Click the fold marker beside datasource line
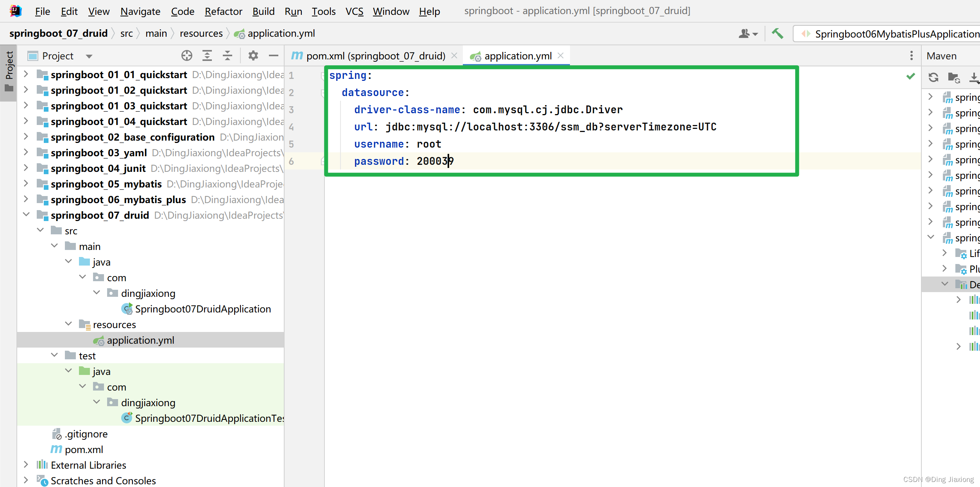The width and height of the screenshot is (980, 487). 322,93
